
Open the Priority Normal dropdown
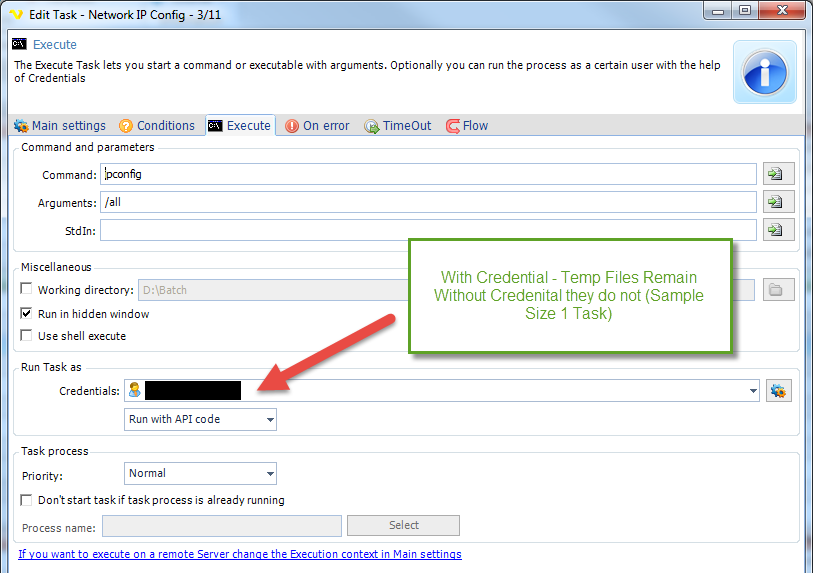200,473
